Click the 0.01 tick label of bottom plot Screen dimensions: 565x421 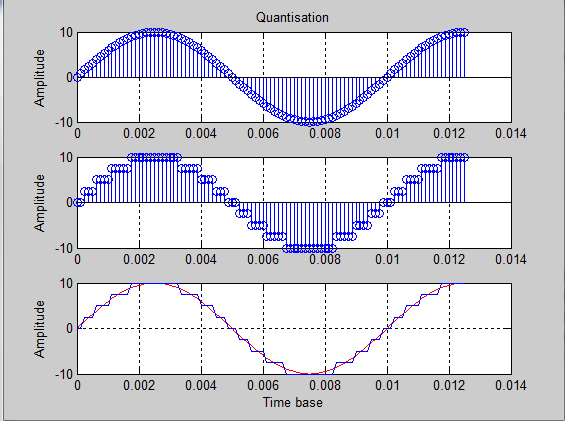pos(387,385)
